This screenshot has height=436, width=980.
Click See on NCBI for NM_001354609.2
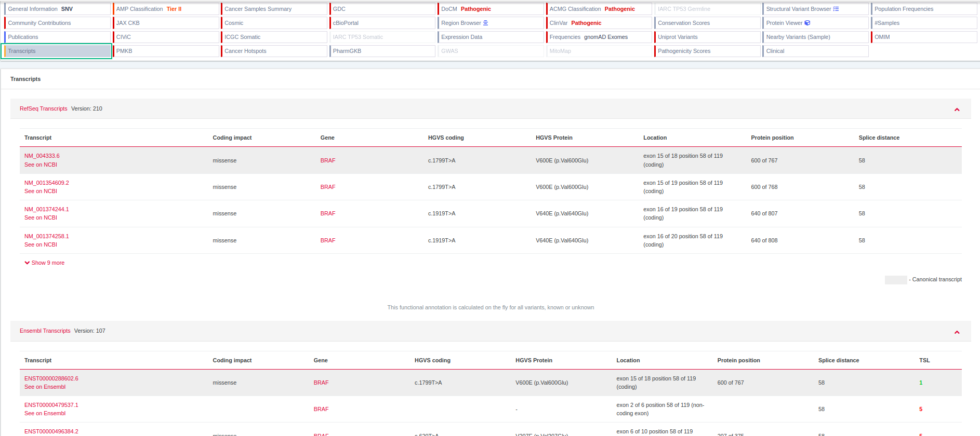pos(41,191)
